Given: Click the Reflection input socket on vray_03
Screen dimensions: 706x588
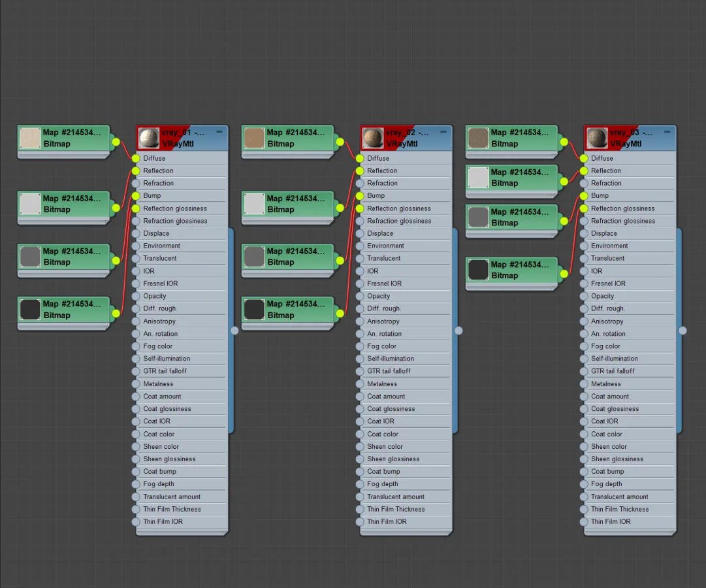Looking at the screenshot, I should pos(584,171).
